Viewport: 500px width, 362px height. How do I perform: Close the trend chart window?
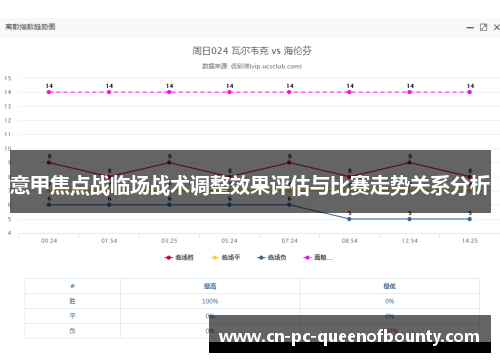point(496,27)
